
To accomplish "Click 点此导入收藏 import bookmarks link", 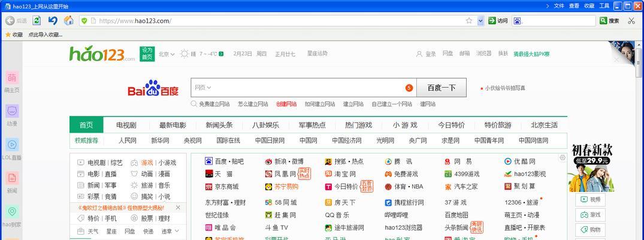I will coord(45,35).
